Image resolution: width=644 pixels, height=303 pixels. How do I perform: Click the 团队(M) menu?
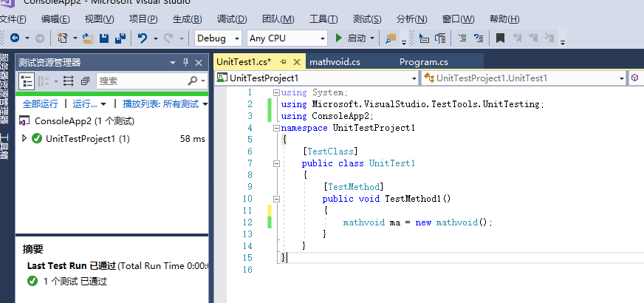click(278, 19)
